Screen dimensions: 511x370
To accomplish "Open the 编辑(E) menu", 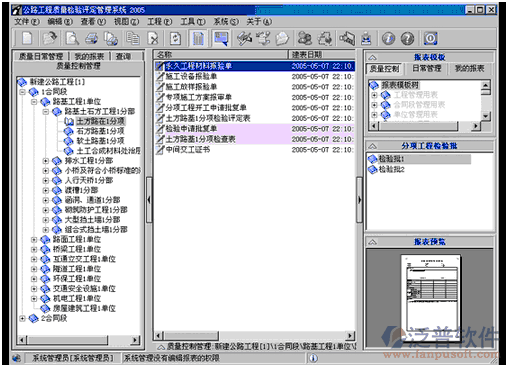I will point(60,22).
